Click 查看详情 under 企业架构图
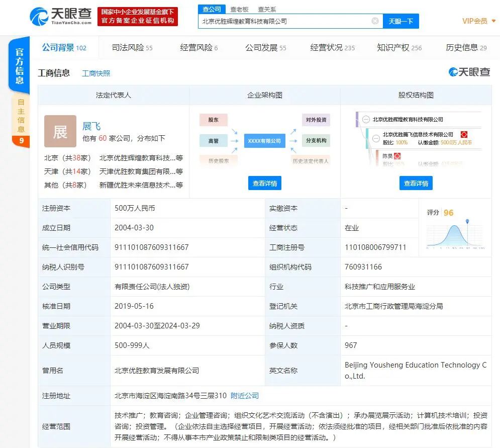 (x=264, y=183)
